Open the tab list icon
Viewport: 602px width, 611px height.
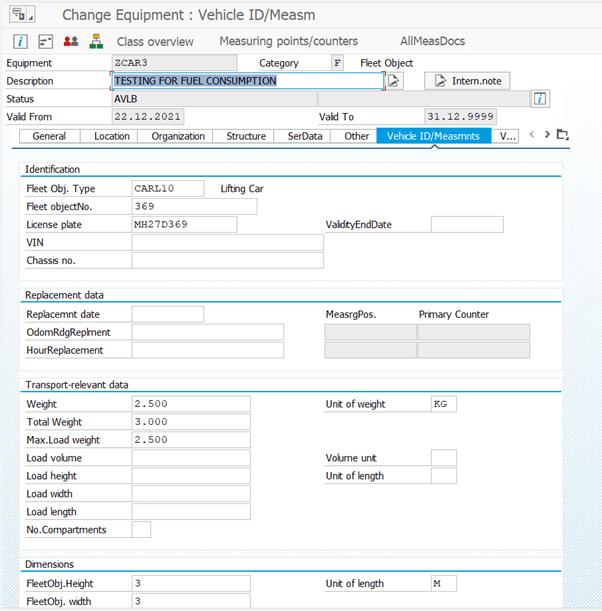562,134
